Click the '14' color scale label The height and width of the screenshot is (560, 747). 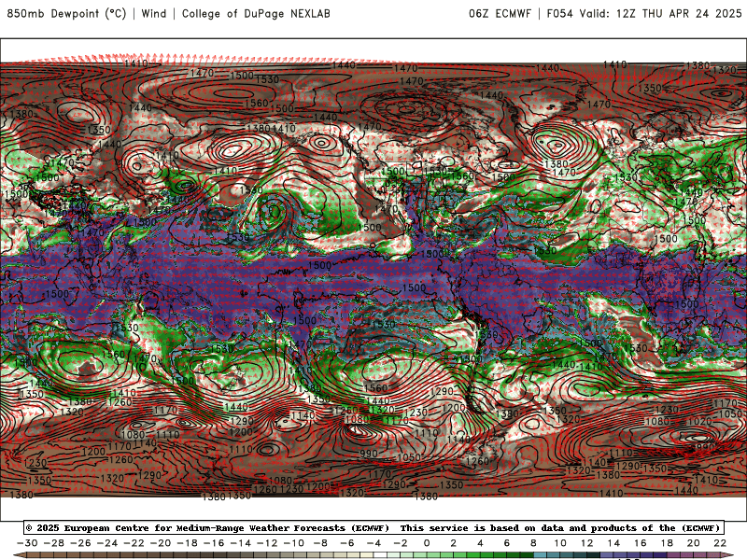pos(613,543)
